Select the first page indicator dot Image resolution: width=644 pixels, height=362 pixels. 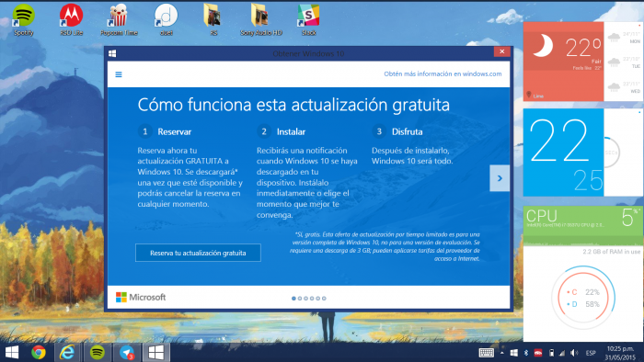pos(293,299)
